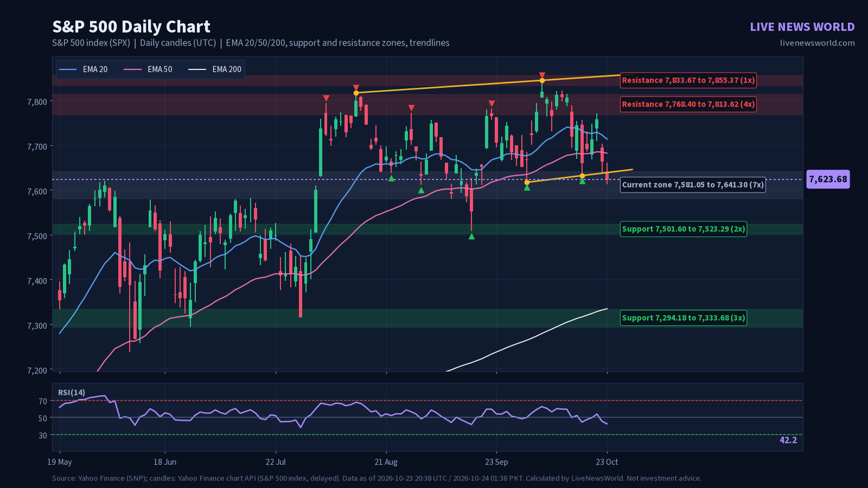
Task: Select the Current zone 7,581.05 to 7,641.30 label
Action: 693,185
